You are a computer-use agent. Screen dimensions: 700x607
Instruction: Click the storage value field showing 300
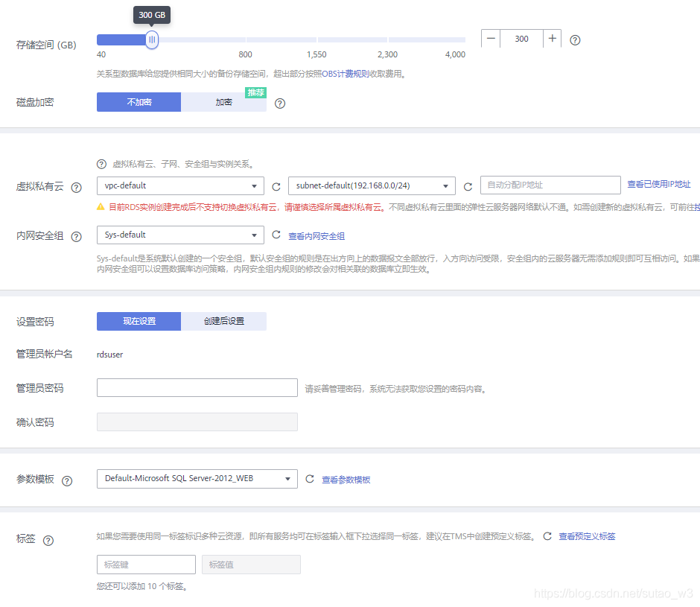(521, 39)
